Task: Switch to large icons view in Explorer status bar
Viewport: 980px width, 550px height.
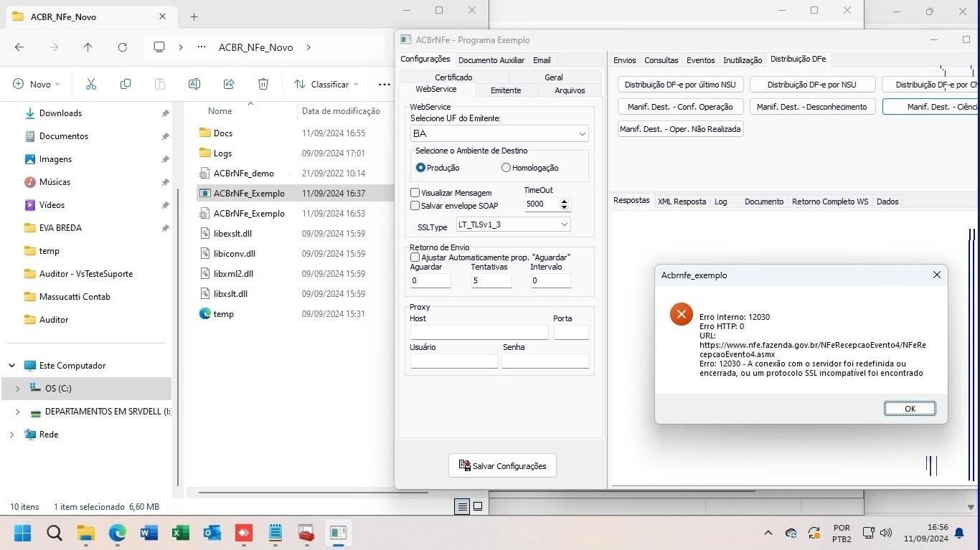Action: point(478,506)
